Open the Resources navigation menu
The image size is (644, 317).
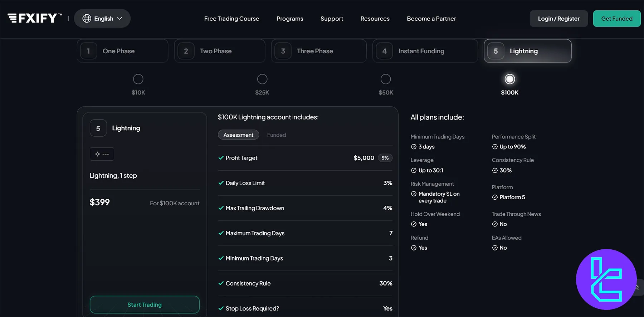coord(375,19)
